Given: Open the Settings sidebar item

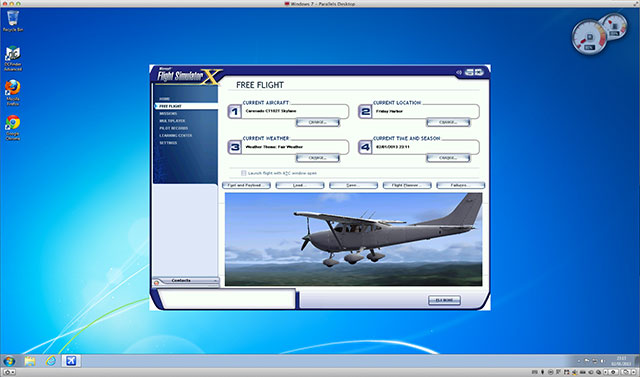Looking at the screenshot, I should point(168,143).
